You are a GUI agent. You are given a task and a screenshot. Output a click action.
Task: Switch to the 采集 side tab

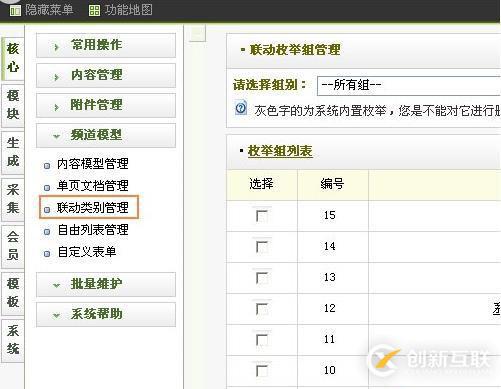[13, 199]
